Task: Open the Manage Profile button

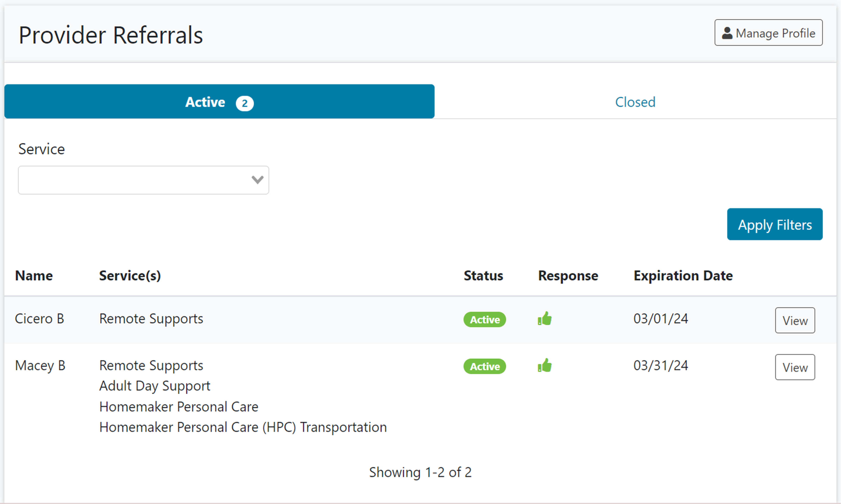Action: click(768, 33)
